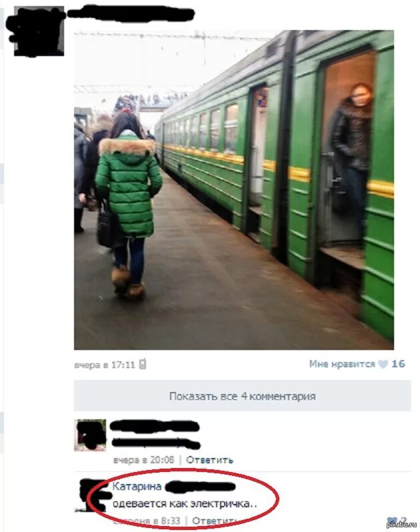The image size is (420, 532).
Task: Click the comment timestamp at 8:33
Action: coord(147,521)
